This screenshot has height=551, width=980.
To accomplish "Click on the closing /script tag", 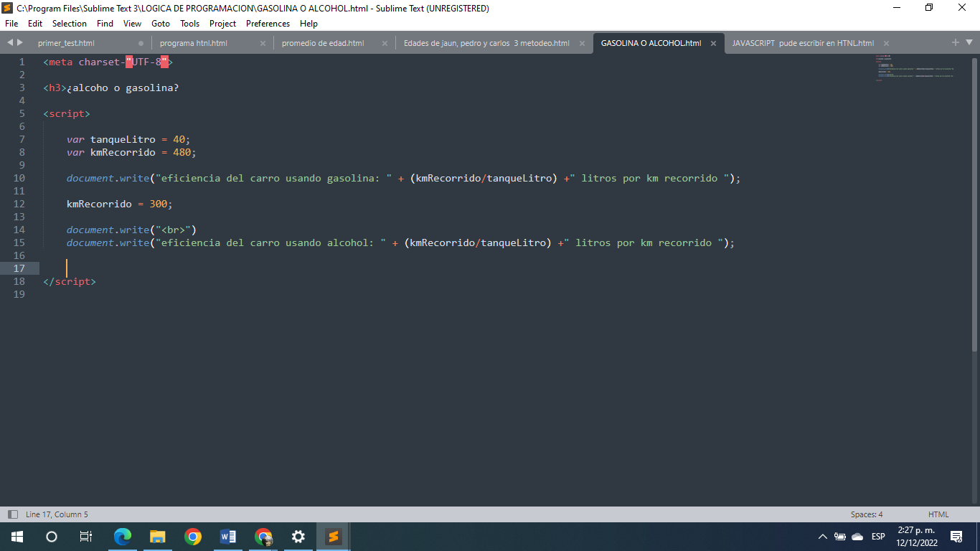I will pos(70,281).
